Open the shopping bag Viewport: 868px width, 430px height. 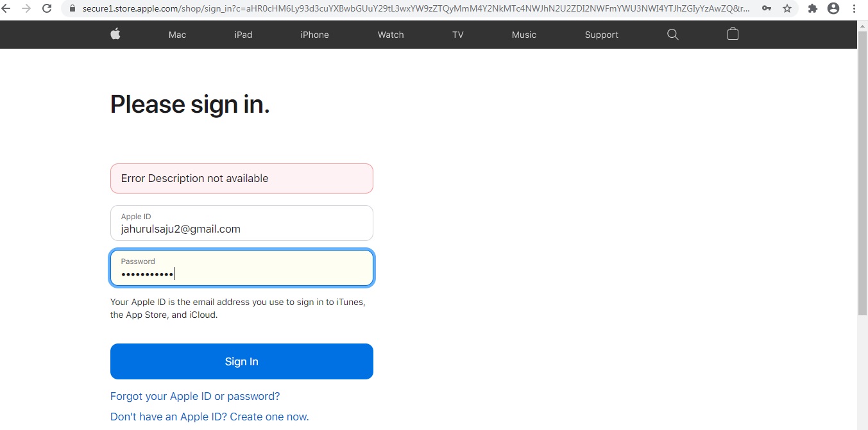733,34
